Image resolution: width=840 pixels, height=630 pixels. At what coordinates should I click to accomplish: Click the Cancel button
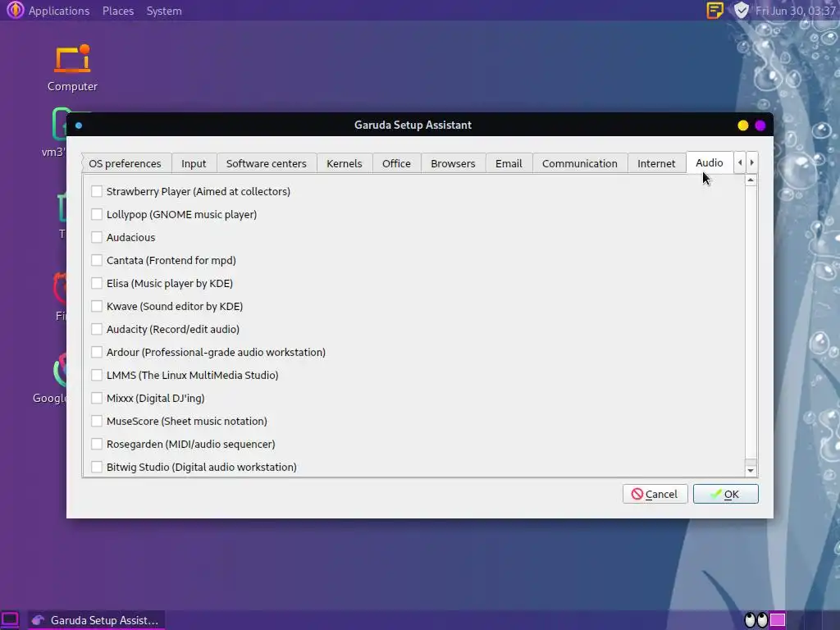coord(655,494)
